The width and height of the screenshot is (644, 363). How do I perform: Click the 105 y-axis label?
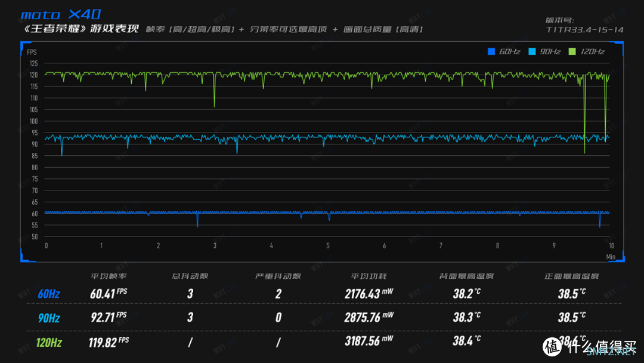tap(33, 110)
